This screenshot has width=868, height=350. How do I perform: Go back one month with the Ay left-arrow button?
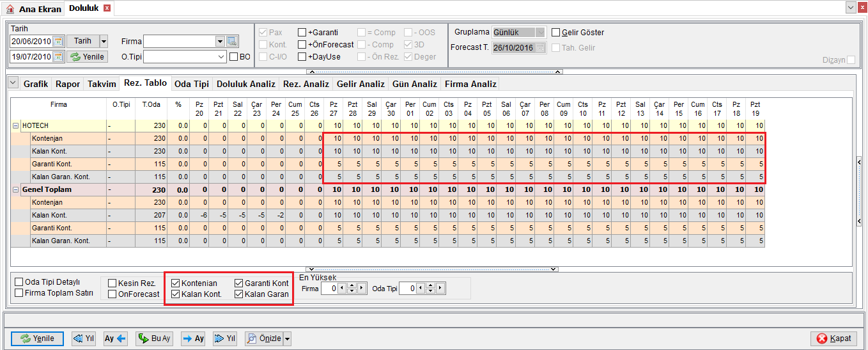(116, 338)
